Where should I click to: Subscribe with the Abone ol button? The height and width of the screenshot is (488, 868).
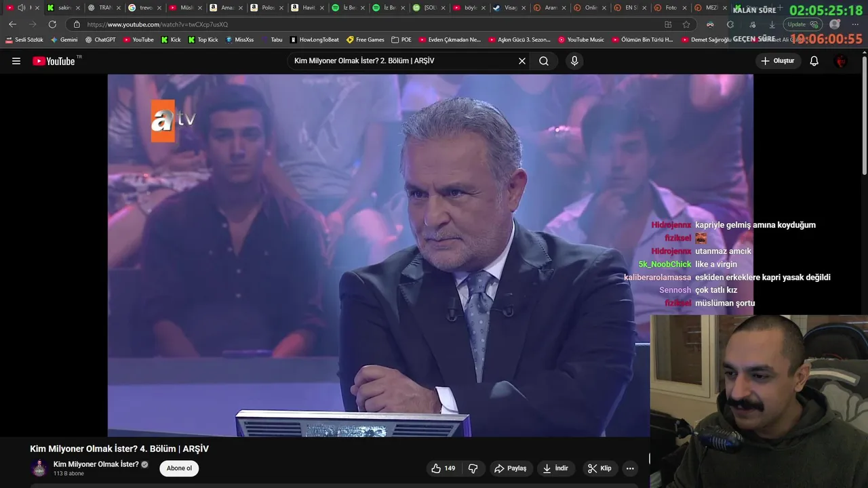(x=179, y=468)
